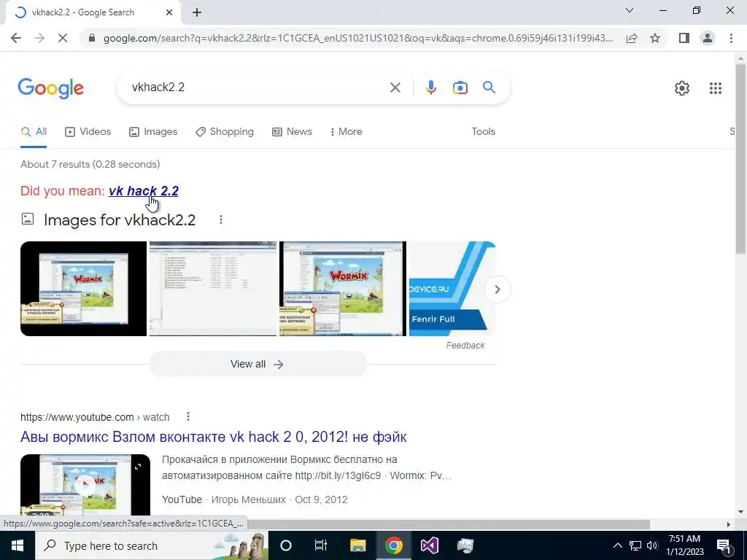Go to the Google logo homepage
747x560 pixels.
coord(50,88)
